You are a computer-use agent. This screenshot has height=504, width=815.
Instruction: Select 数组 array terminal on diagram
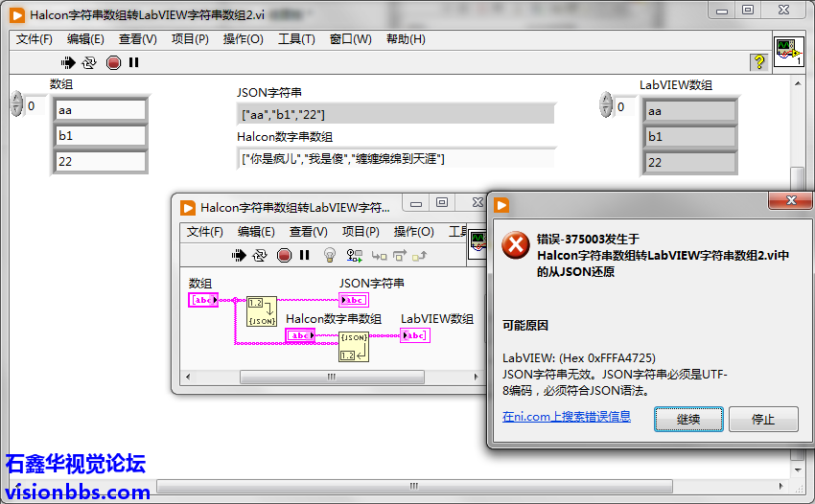(202, 300)
